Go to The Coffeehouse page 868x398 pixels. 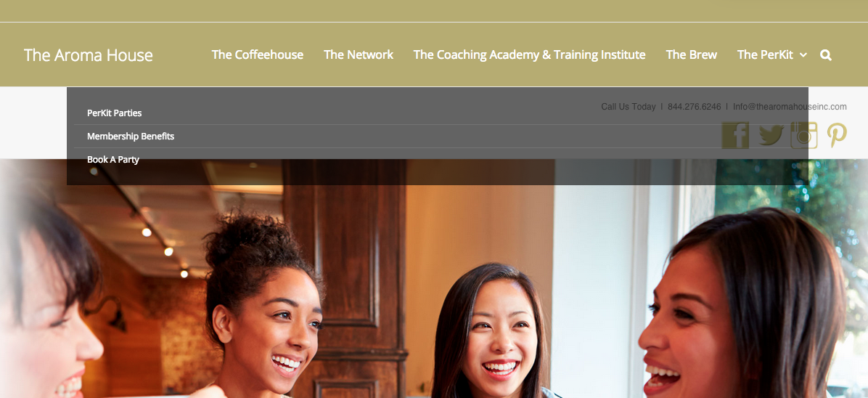[258, 55]
